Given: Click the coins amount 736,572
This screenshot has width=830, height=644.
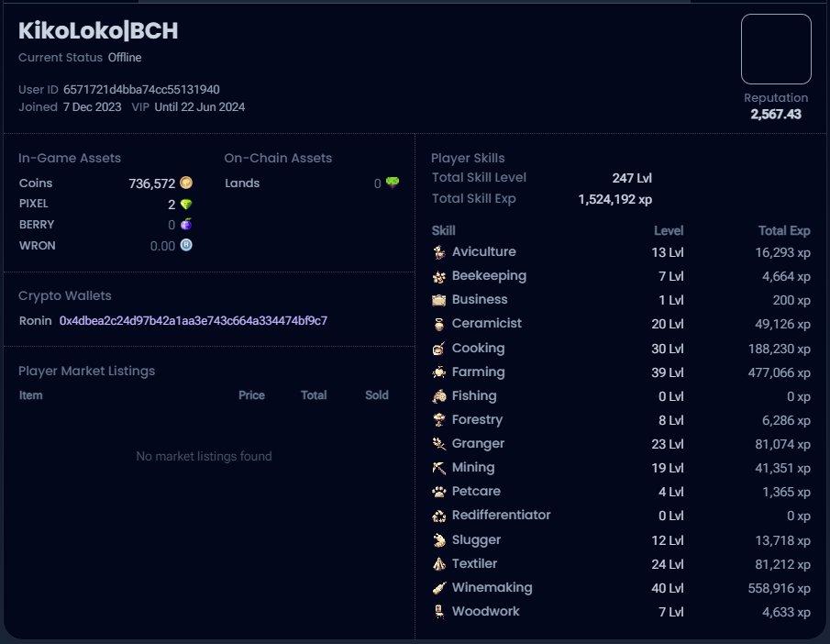Looking at the screenshot, I should tap(152, 183).
